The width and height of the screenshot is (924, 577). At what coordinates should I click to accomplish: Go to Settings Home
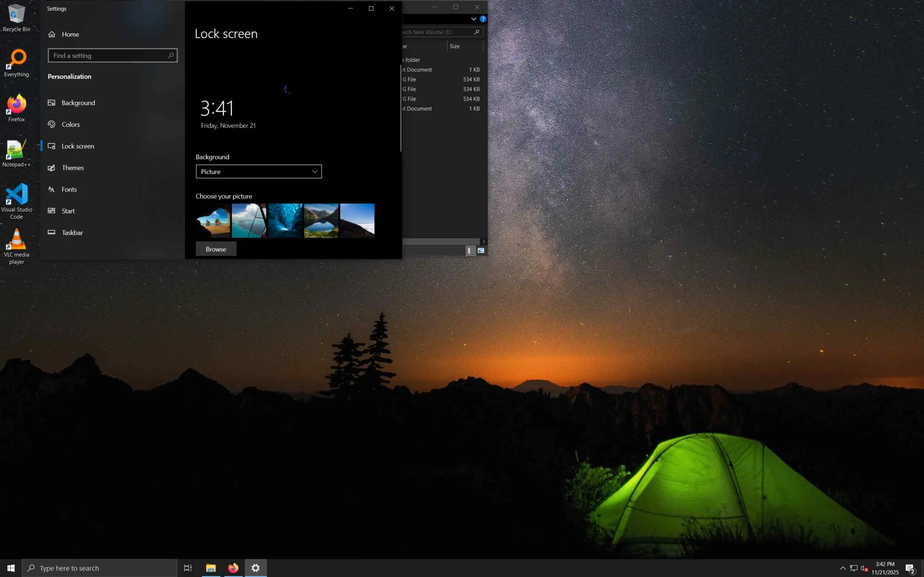(70, 34)
